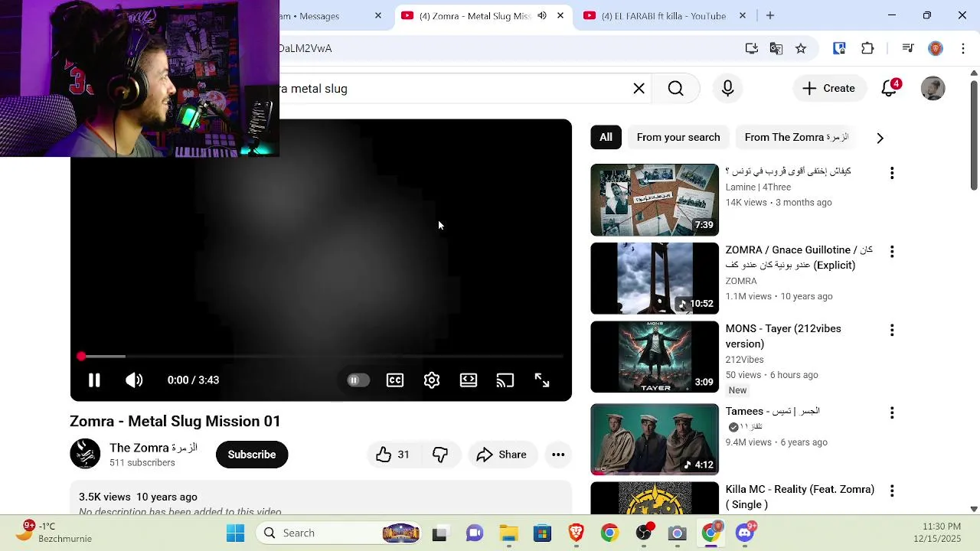Open Chrome profile avatar

point(936,48)
